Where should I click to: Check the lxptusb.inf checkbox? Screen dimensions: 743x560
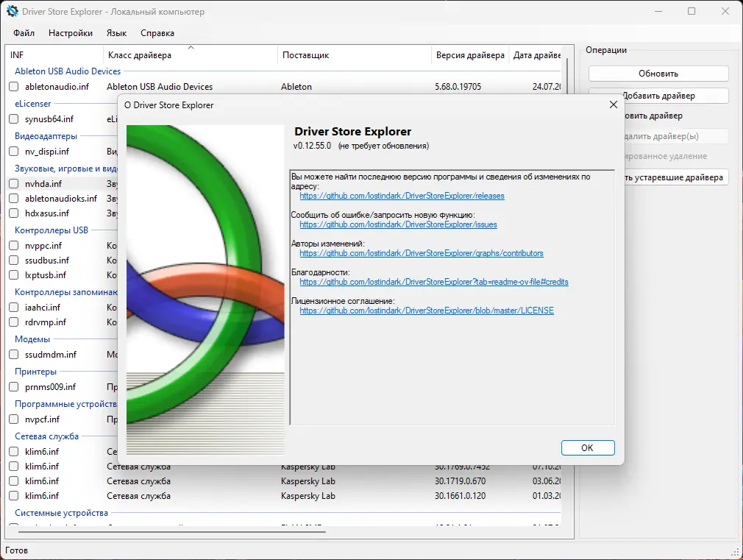(14, 275)
